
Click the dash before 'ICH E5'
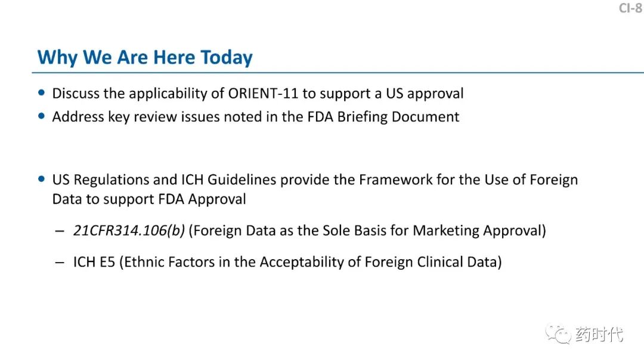click(x=60, y=262)
